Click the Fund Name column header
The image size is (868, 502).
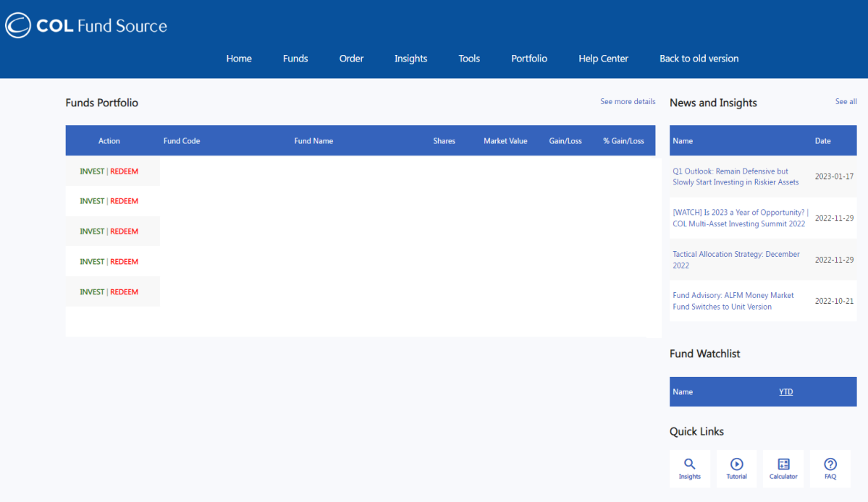313,141
